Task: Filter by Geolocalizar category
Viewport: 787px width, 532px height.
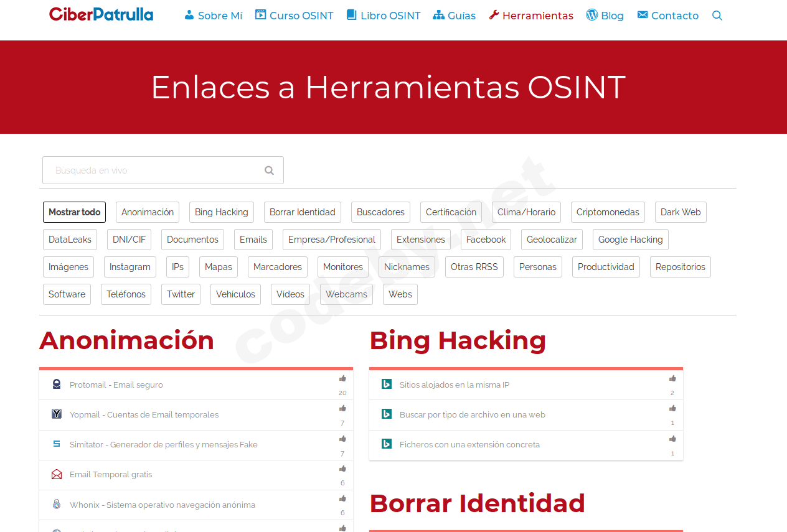Action: tap(552, 240)
